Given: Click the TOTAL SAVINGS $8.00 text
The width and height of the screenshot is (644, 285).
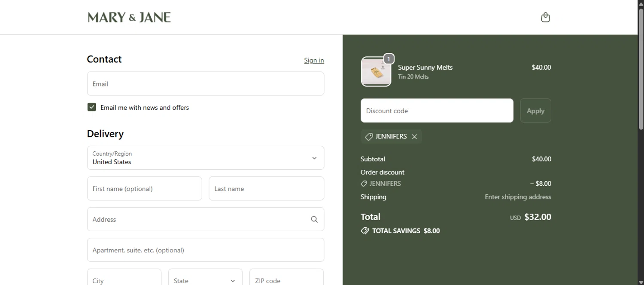Looking at the screenshot, I should pos(406,231).
